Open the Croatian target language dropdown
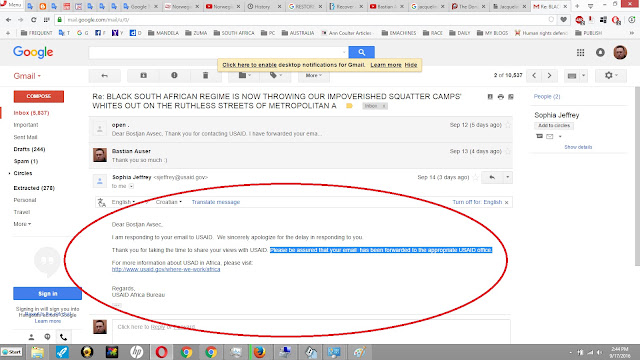Image resolution: width=640 pixels, height=360 pixels. click(169, 202)
